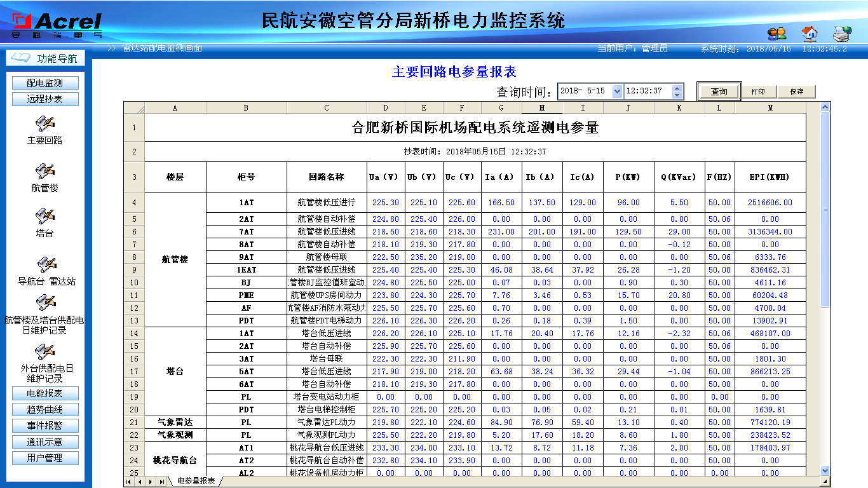Select row header 4
The width and height of the screenshot is (868, 488).
click(134, 203)
